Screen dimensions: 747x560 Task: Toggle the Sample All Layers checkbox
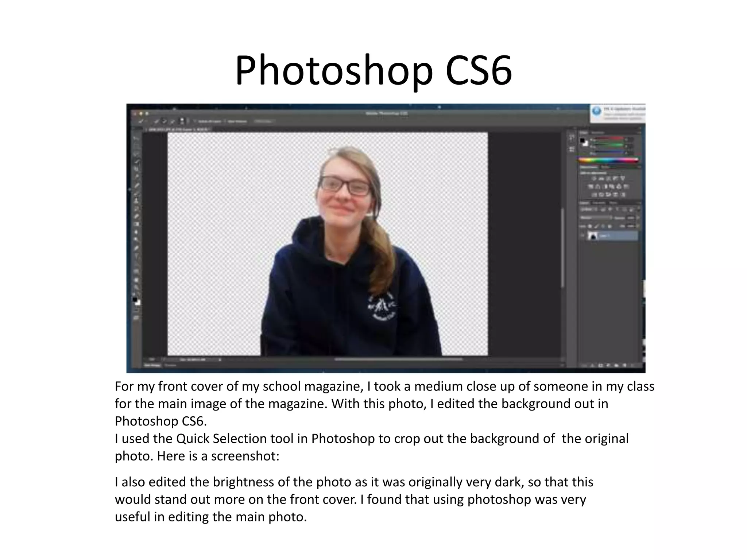pyautogui.click(x=195, y=121)
